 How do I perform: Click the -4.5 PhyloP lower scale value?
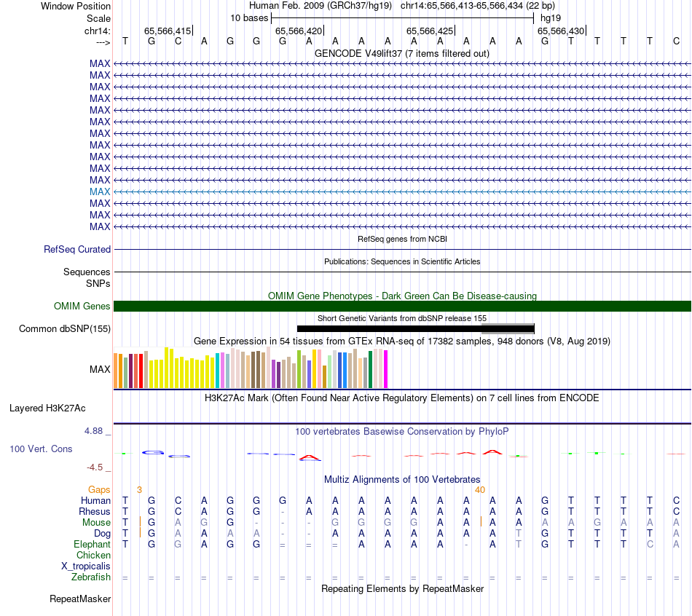pyautogui.click(x=95, y=467)
